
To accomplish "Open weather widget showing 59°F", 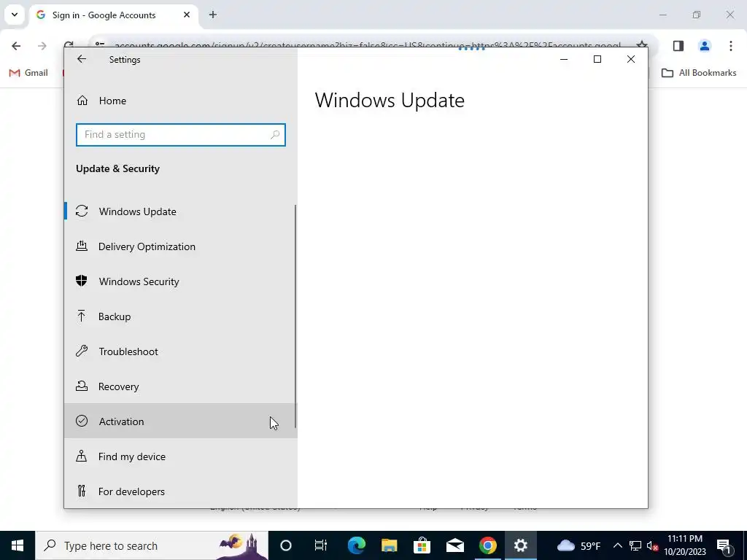I will pyautogui.click(x=578, y=545).
